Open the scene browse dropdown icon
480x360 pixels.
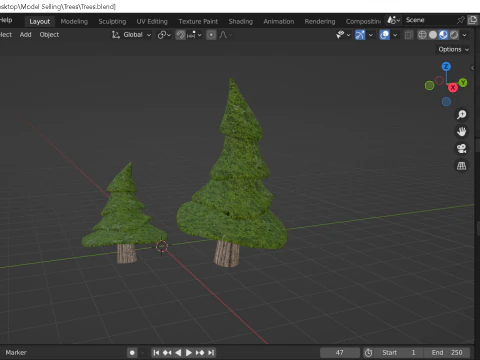click(394, 20)
